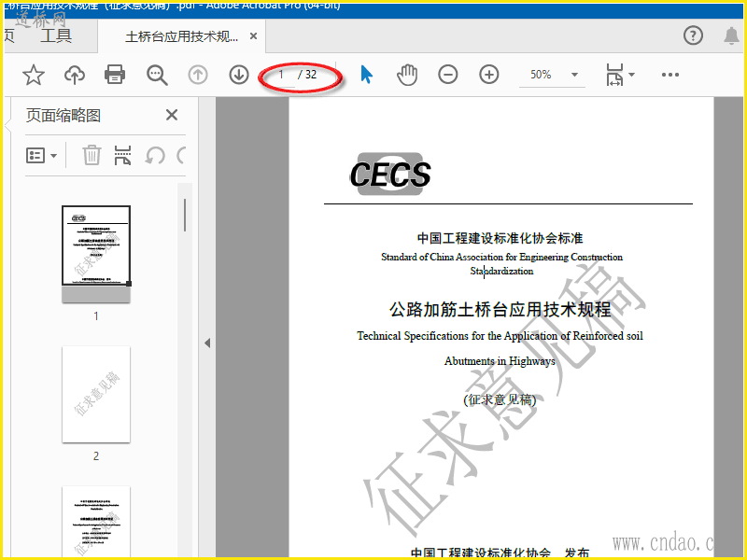Click the cloud upload icon
This screenshot has width=747, height=560.
tap(75, 75)
